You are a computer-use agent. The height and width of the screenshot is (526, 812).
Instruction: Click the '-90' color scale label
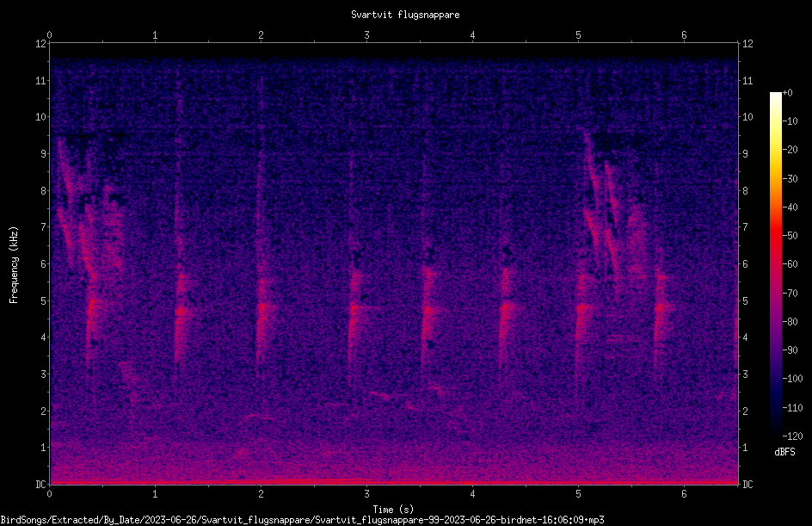pos(790,350)
